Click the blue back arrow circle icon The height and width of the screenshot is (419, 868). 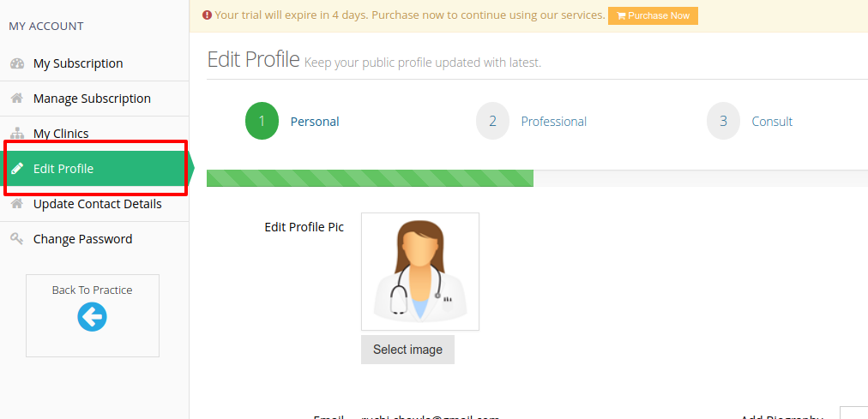coord(92,317)
